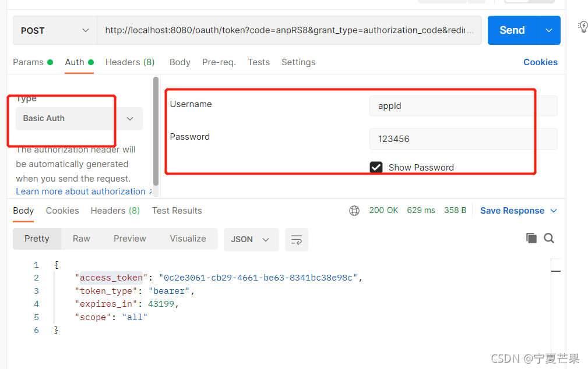This screenshot has height=369, width=588.
Task: Click the expires_in value 43199
Action: [x=161, y=304]
